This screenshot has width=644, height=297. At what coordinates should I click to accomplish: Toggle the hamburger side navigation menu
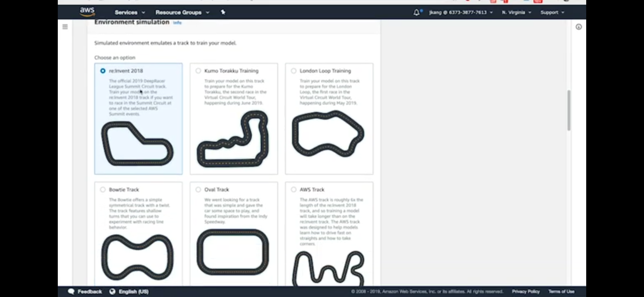pyautogui.click(x=65, y=27)
